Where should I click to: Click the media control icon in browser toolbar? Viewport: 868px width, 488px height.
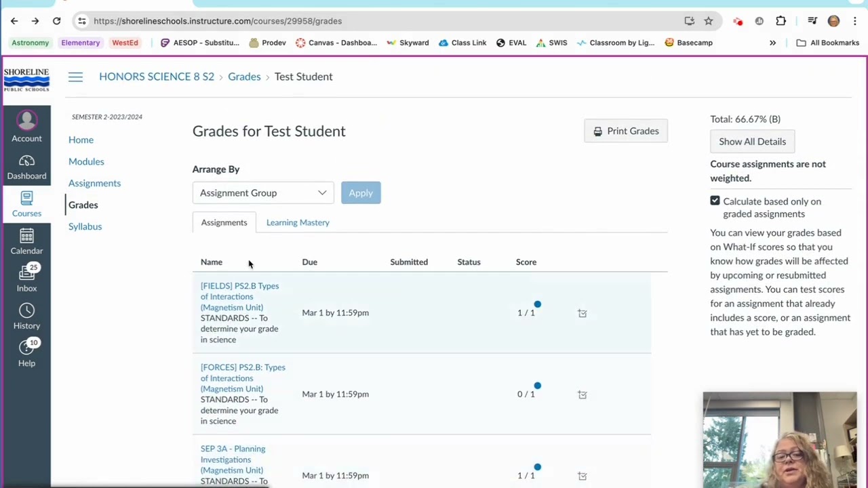pyautogui.click(x=812, y=21)
